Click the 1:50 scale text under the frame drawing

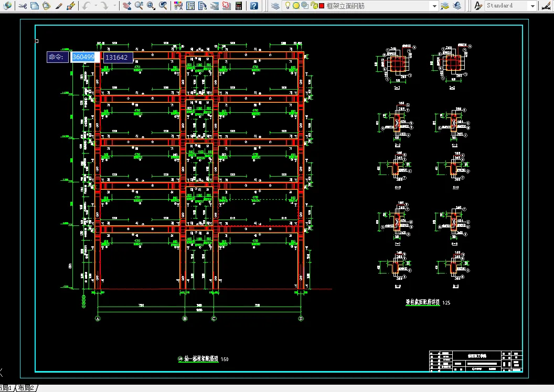pyautogui.click(x=225, y=359)
